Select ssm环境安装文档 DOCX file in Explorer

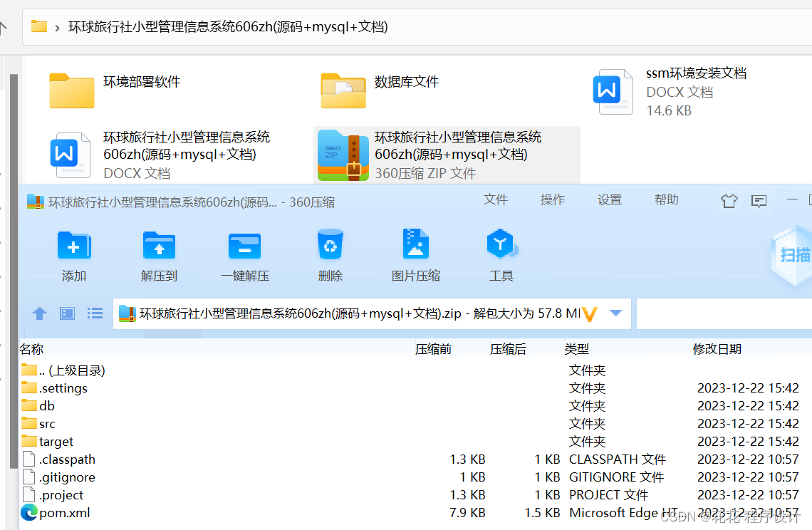point(670,92)
